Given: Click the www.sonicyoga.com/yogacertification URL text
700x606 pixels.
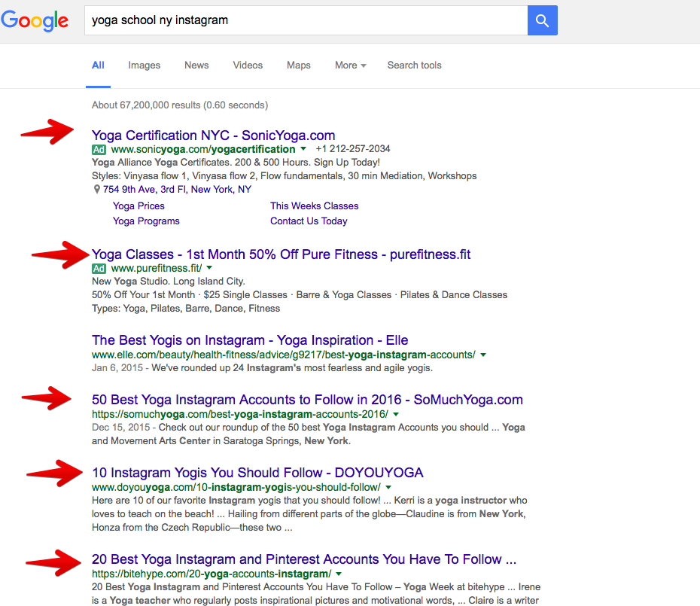Looking at the screenshot, I should pyautogui.click(x=203, y=149).
